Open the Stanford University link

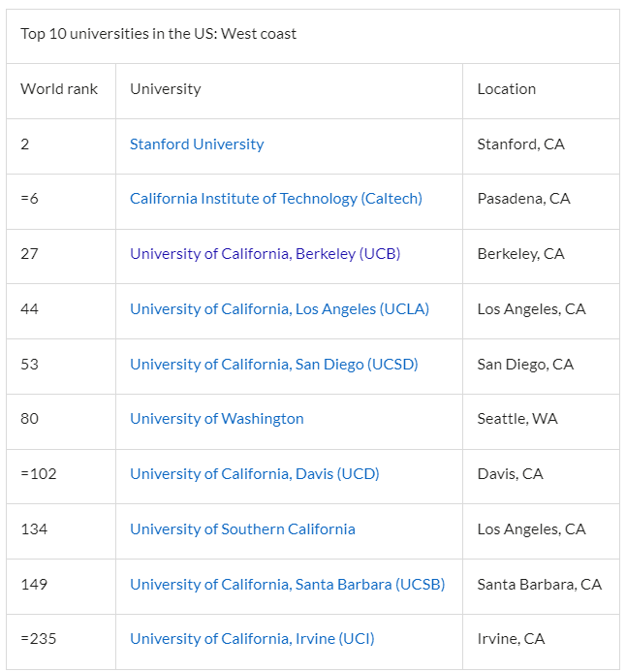197,144
